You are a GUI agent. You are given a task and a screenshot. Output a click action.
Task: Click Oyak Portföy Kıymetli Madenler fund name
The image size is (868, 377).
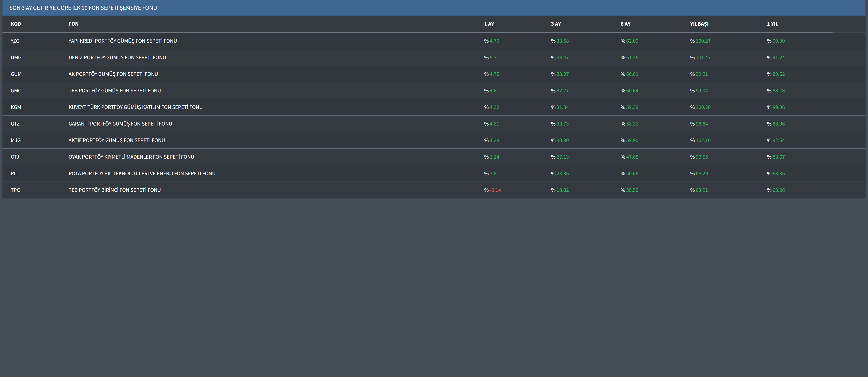point(131,157)
